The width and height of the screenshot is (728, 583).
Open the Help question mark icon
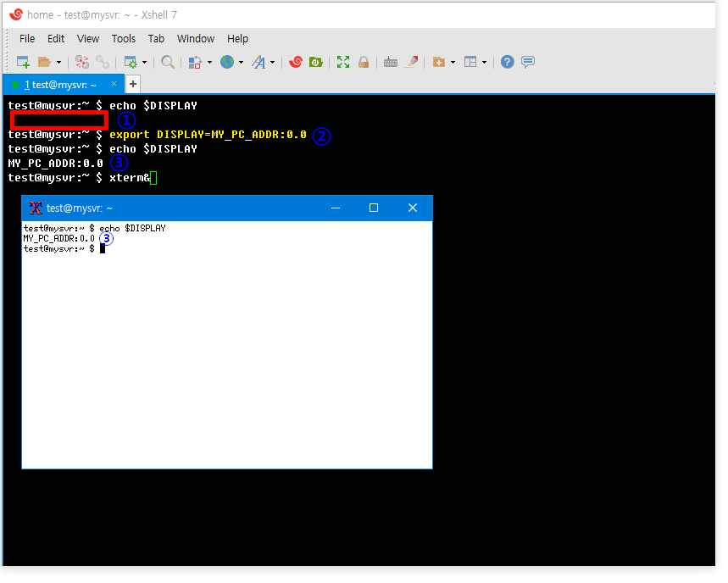click(x=507, y=62)
